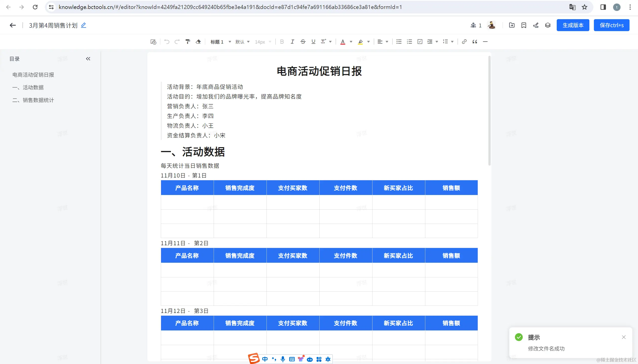Insert a checkbox task list

[x=420, y=42]
